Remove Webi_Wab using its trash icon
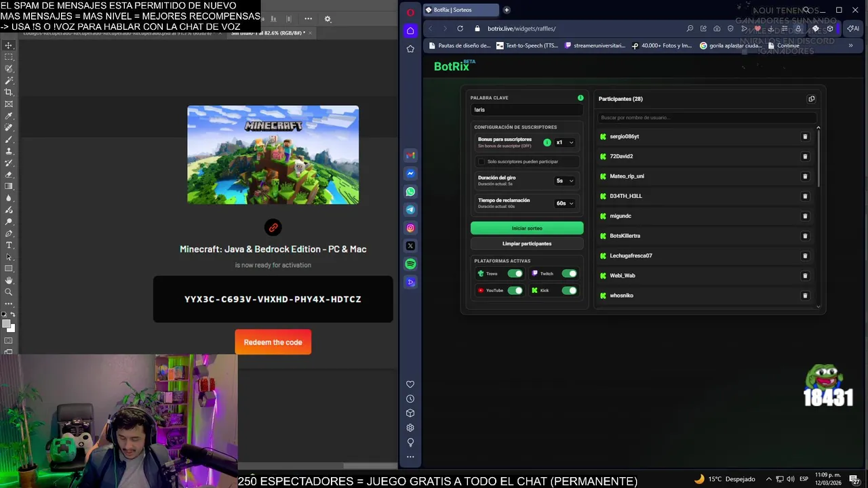 coord(805,275)
